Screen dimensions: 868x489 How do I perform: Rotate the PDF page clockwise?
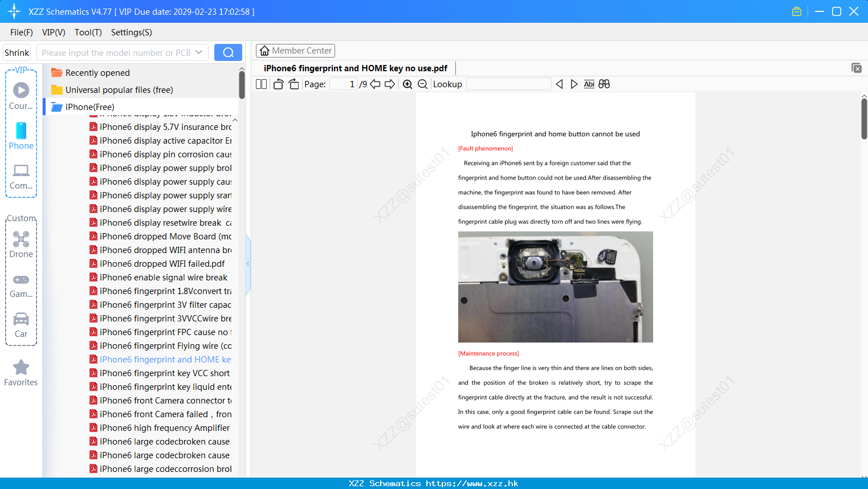click(x=294, y=84)
